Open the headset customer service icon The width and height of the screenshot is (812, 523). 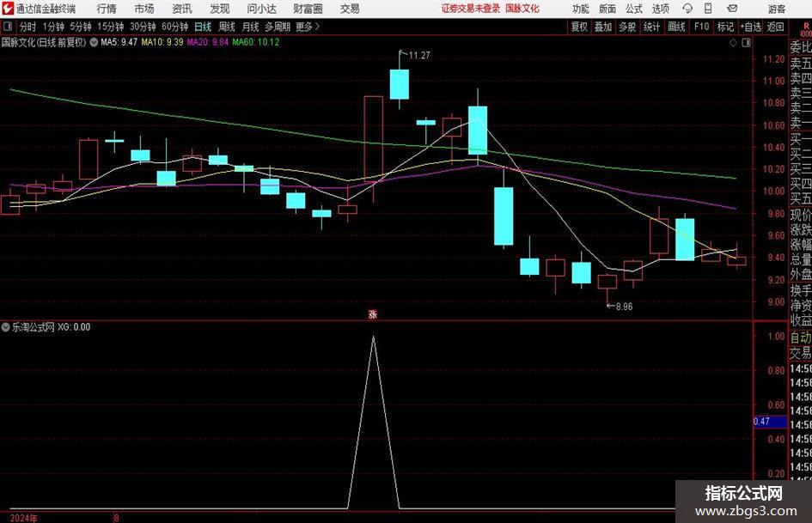tap(687, 9)
